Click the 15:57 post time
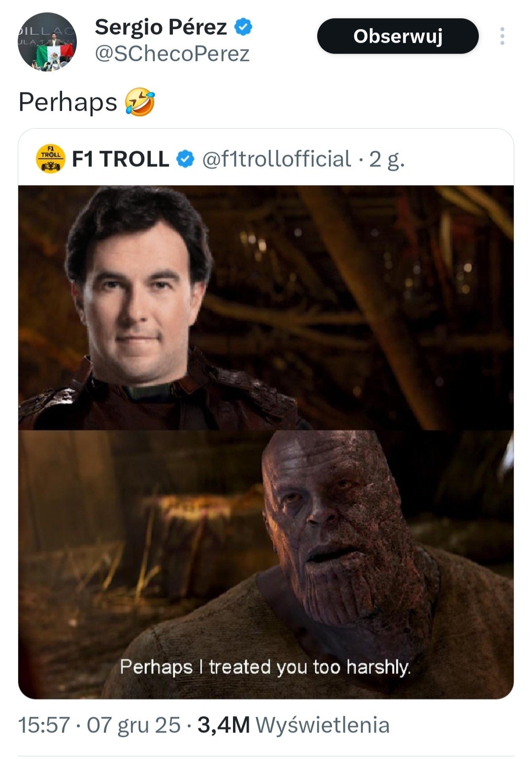The height and width of the screenshot is (759, 532). click(44, 725)
